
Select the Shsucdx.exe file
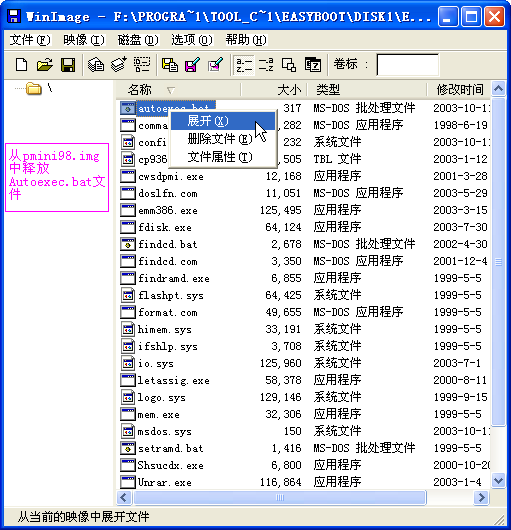click(x=170, y=465)
